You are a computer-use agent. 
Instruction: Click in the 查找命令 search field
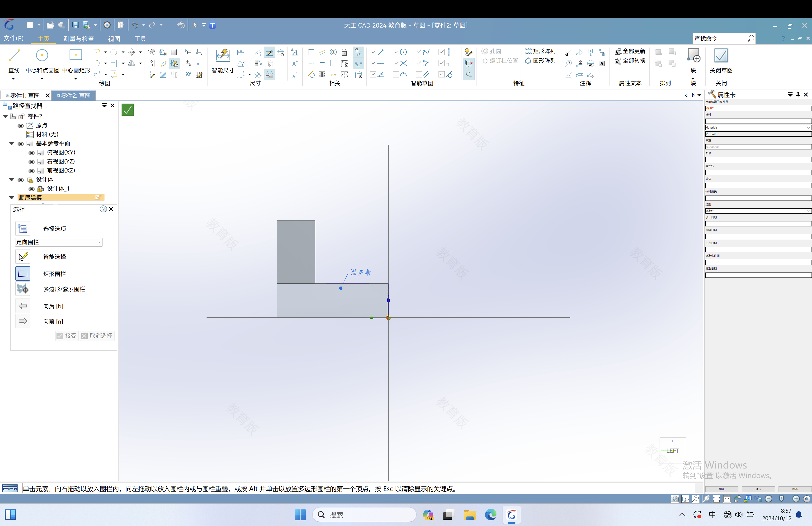coord(724,38)
